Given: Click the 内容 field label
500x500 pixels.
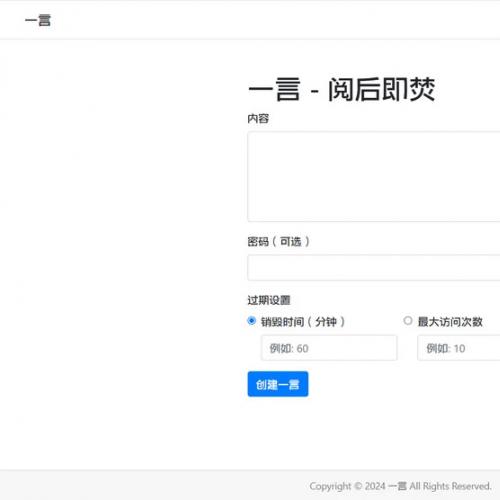Looking at the screenshot, I should (x=258, y=118).
